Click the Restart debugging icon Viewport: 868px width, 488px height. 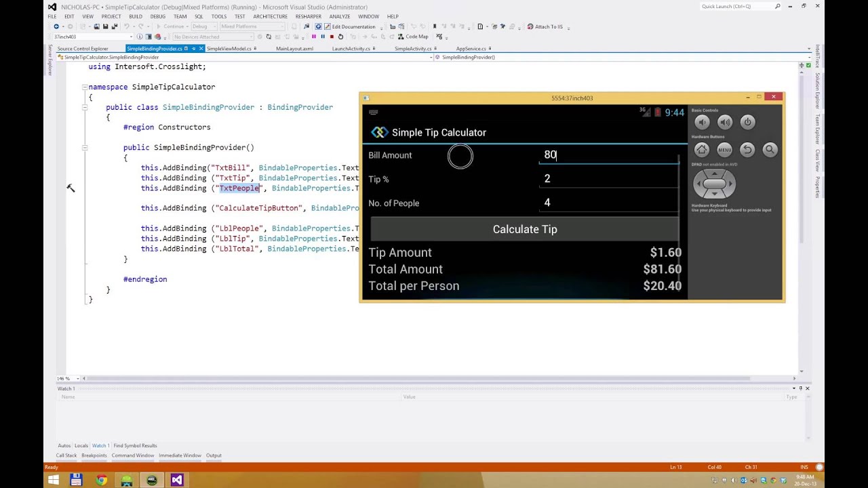pyautogui.click(x=340, y=37)
